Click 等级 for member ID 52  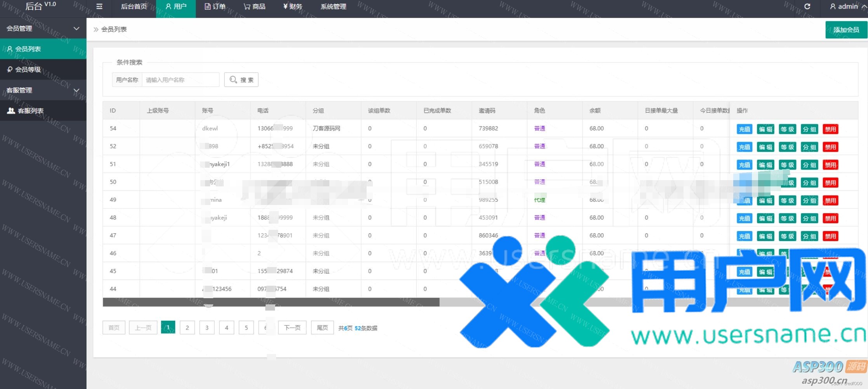(788, 147)
